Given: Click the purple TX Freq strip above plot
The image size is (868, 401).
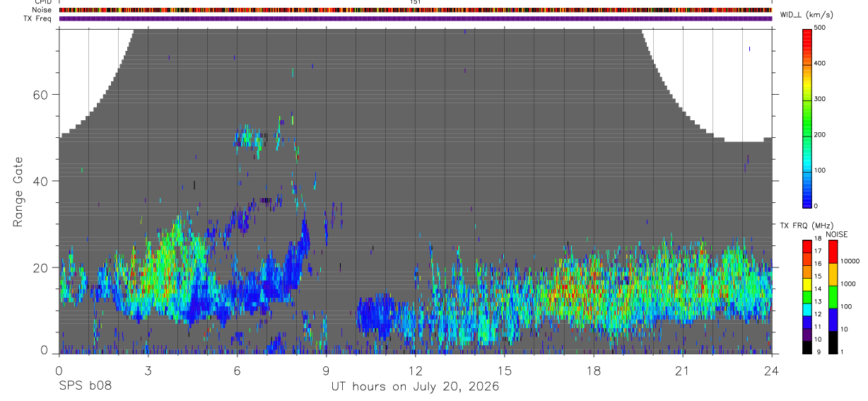Looking at the screenshot, I should pyautogui.click(x=416, y=18).
